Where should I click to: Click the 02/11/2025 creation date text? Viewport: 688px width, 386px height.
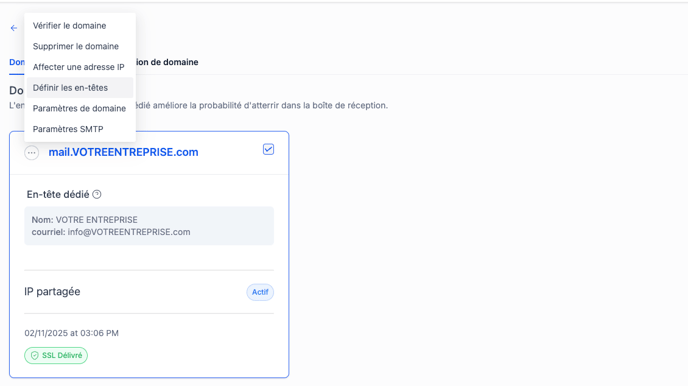(72, 333)
